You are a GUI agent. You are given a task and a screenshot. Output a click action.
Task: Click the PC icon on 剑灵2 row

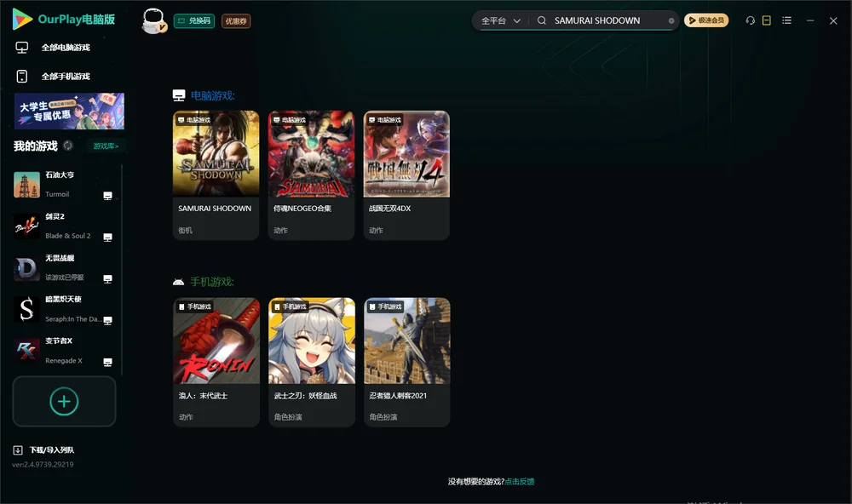point(107,238)
